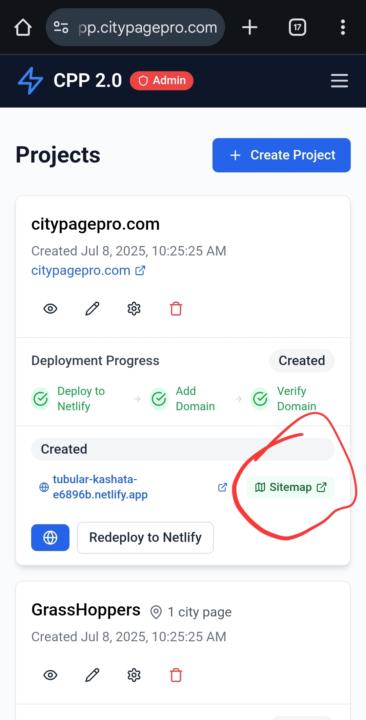Click Redeploy to Netlify button
The height and width of the screenshot is (720, 366).
145,537
